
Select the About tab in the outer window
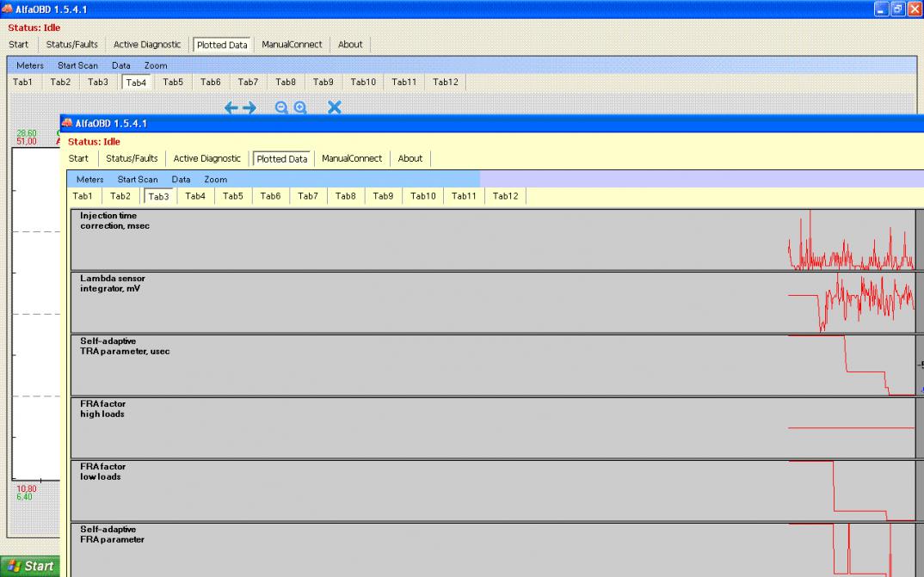(350, 45)
